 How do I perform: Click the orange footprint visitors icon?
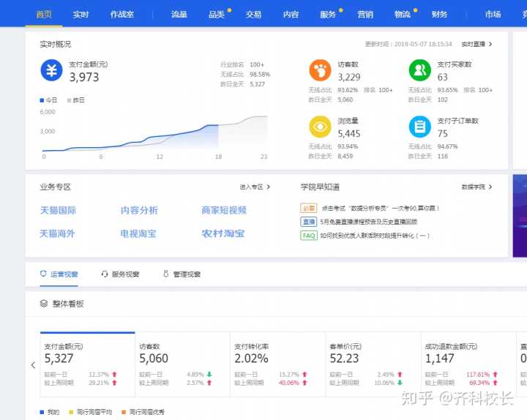320,70
